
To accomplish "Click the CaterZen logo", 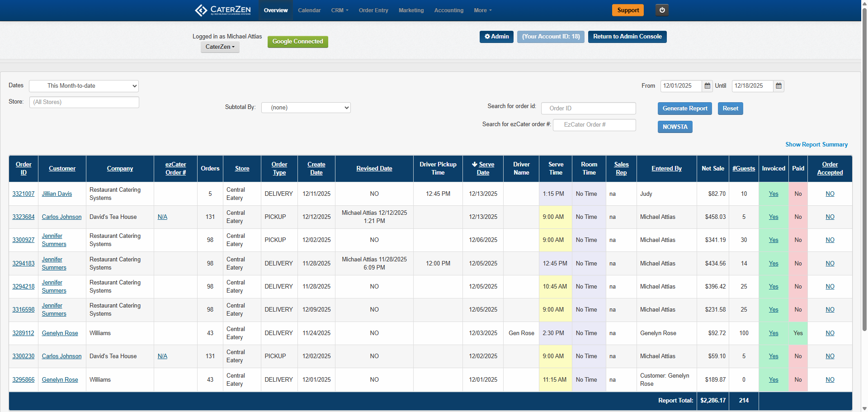I will (223, 10).
